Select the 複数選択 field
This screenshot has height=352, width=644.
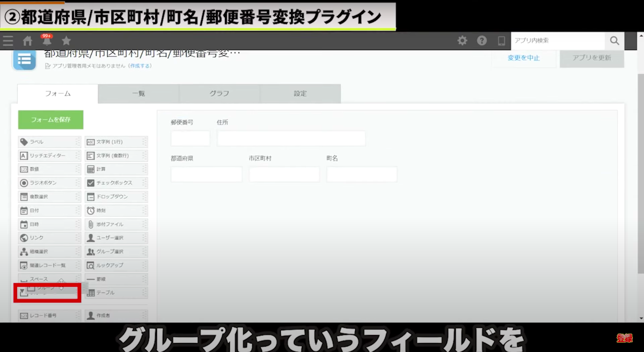49,197
